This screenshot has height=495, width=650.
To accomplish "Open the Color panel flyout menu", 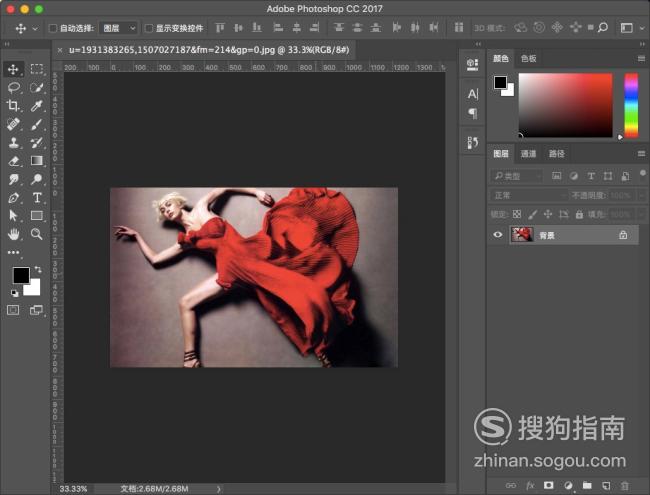I will (641, 59).
